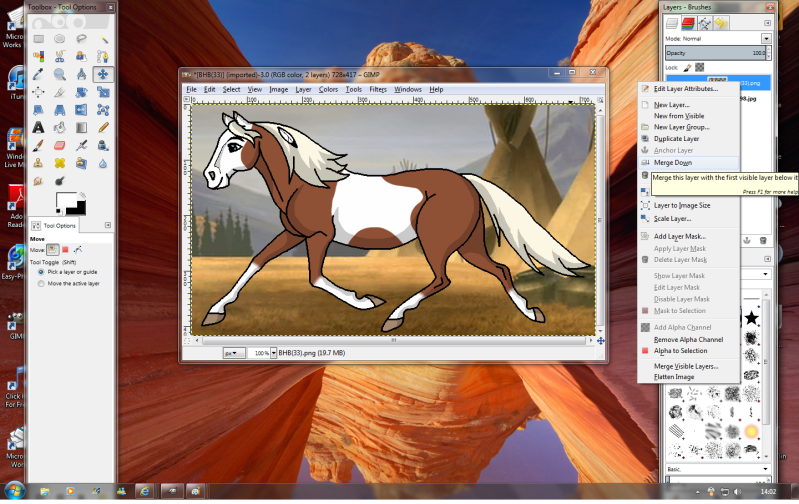Select the Perspective tool
This screenshot has height=504, width=799.
60,110
